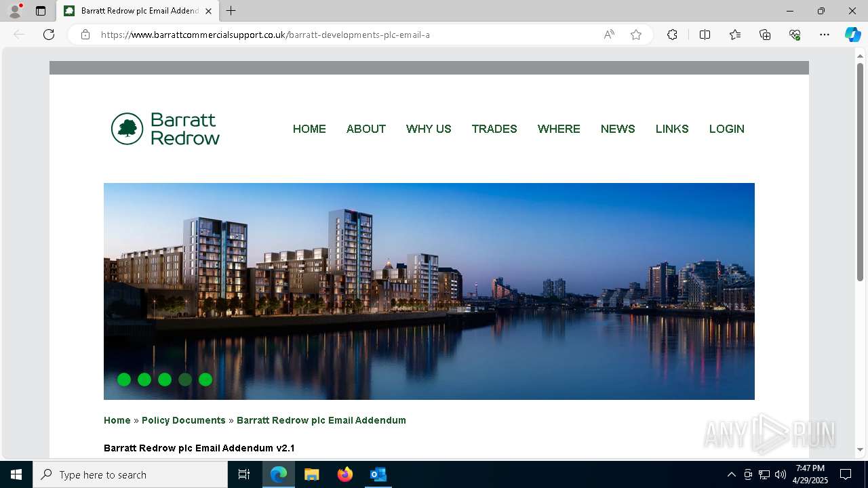Screen dimensions: 868x488
Task: Select the fourth darker slideshow dot
Action: [x=185, y=380]
